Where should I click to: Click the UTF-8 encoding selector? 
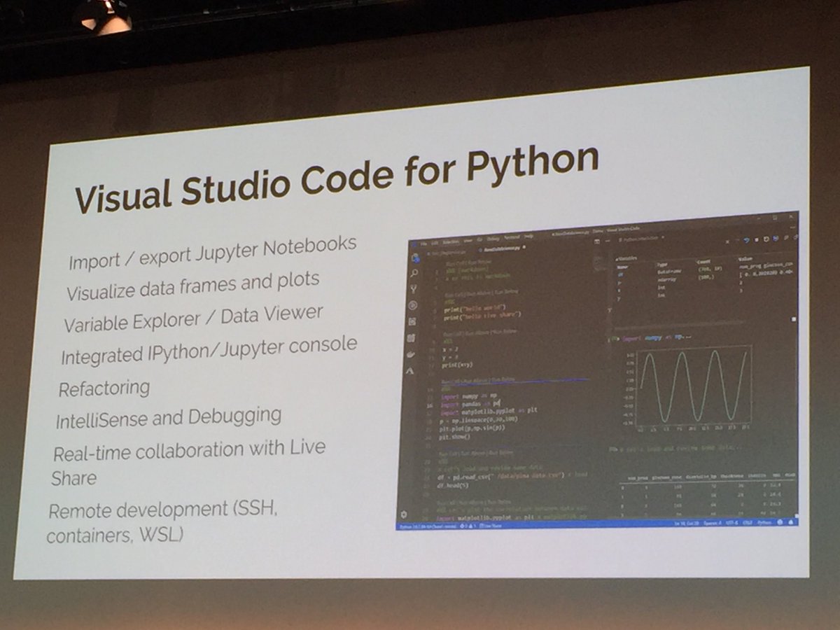(x=732, y=523)
